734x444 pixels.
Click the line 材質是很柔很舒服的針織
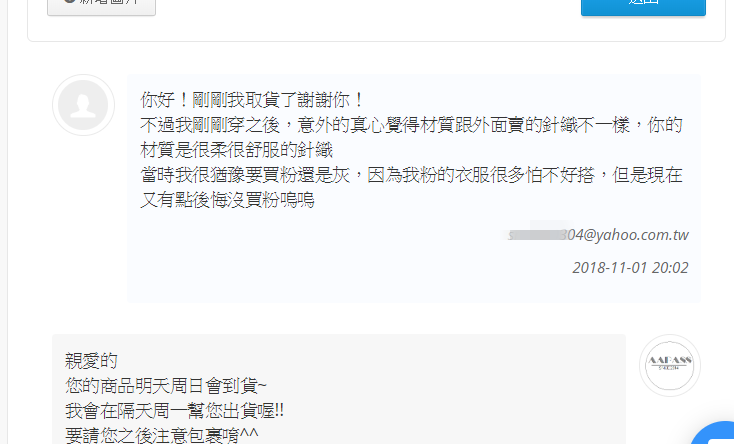point(236,150)
